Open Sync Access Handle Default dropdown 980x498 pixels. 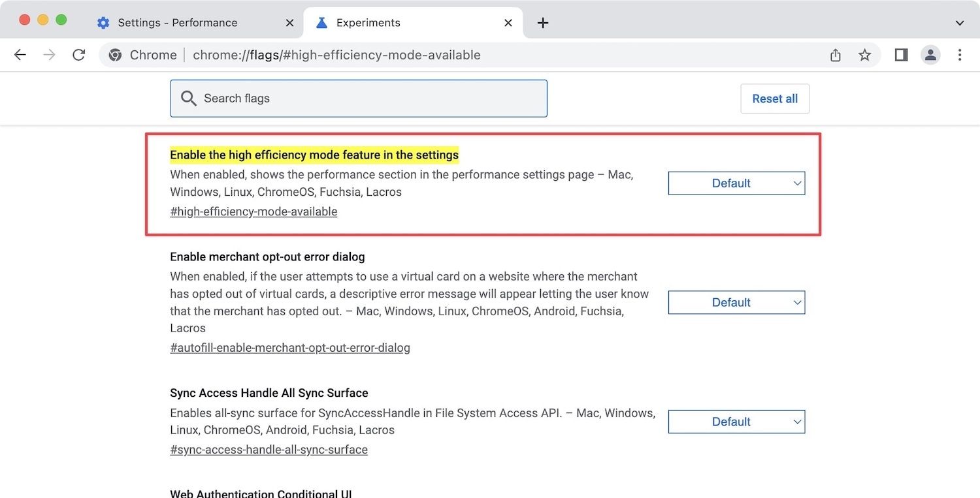coord(736,422)
